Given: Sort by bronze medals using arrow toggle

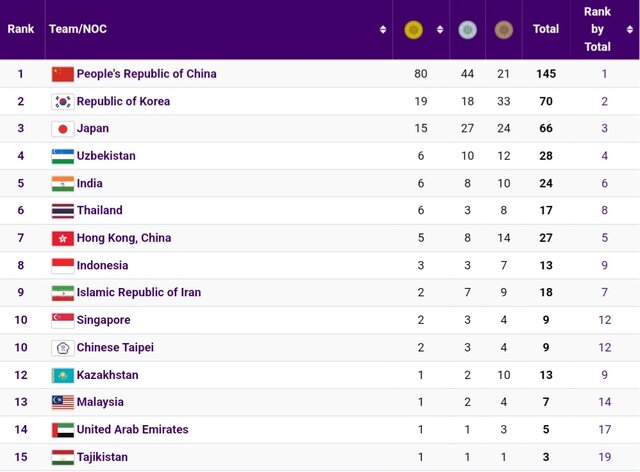Looking at the screenshot, I should pyautogui.click(x=521, y=30).
